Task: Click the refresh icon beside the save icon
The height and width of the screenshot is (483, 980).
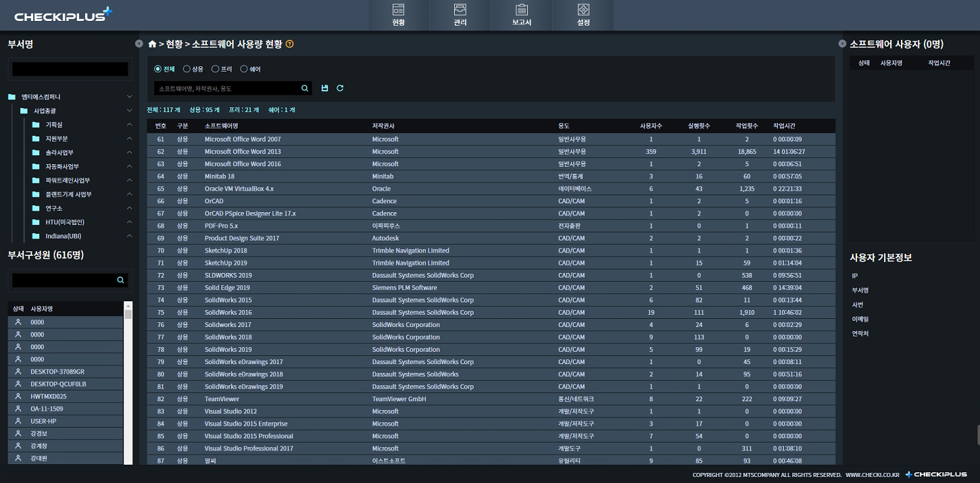Action: click(340, 88)
